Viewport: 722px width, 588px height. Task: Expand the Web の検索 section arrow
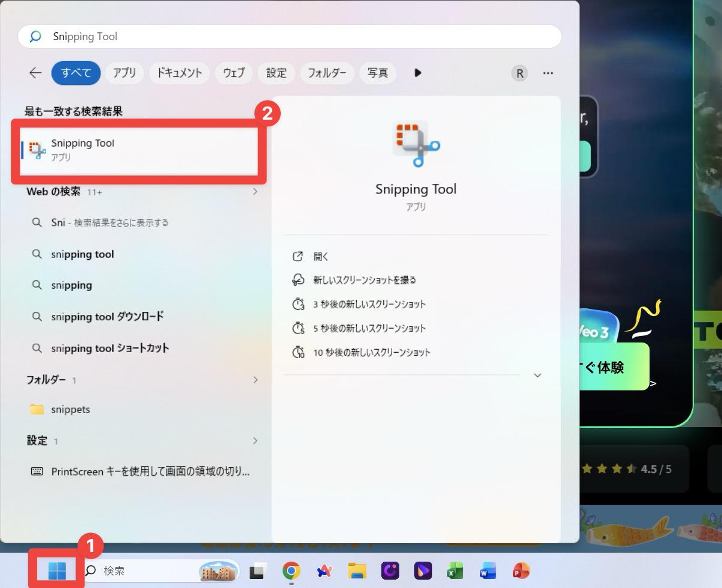(x=255, y=192)
